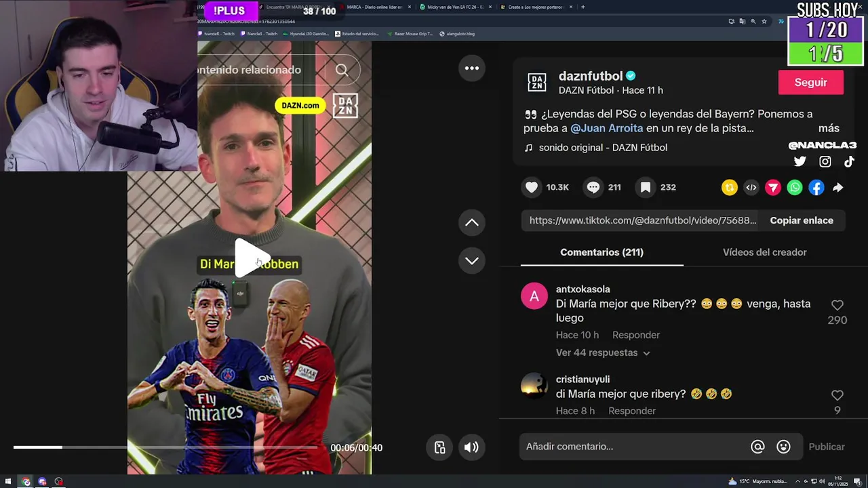The height and width of the screenshot is (488, 868).
Task: Switch to the MARCA browser tab
Action: 374,7
